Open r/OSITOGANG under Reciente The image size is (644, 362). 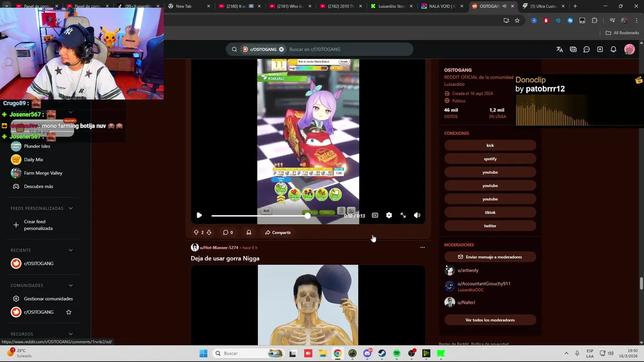pyautogui.click(x=38, y=263)
